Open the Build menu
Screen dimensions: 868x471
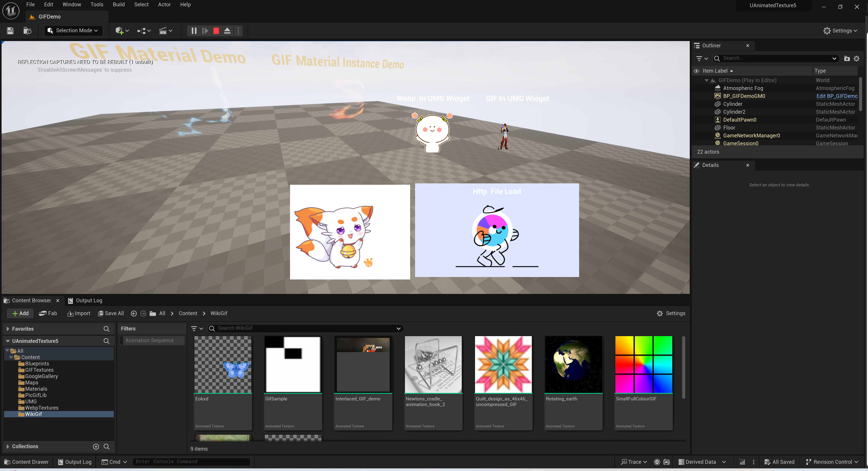[119, 4]
